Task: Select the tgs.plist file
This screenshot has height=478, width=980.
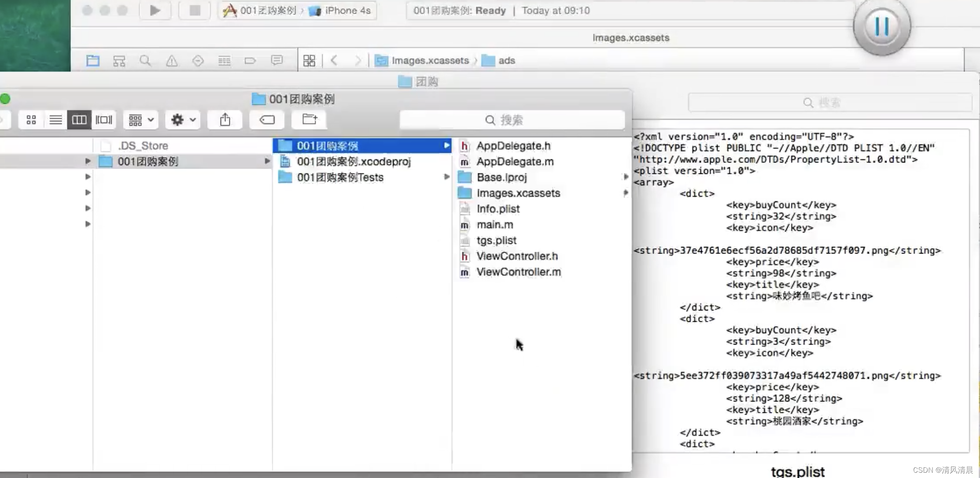Action: click(496, 240)
